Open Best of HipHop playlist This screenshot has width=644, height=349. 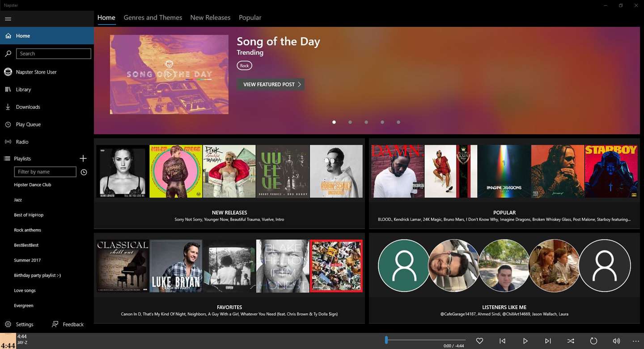point(29,215)
